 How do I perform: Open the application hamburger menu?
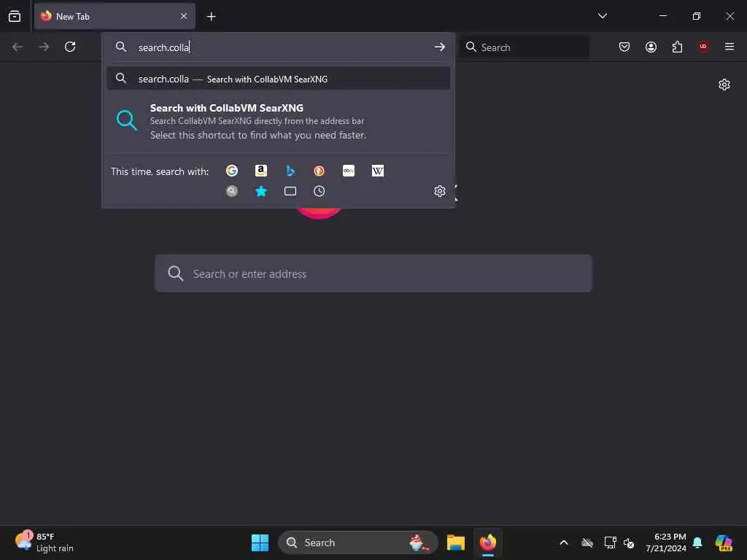729,47
